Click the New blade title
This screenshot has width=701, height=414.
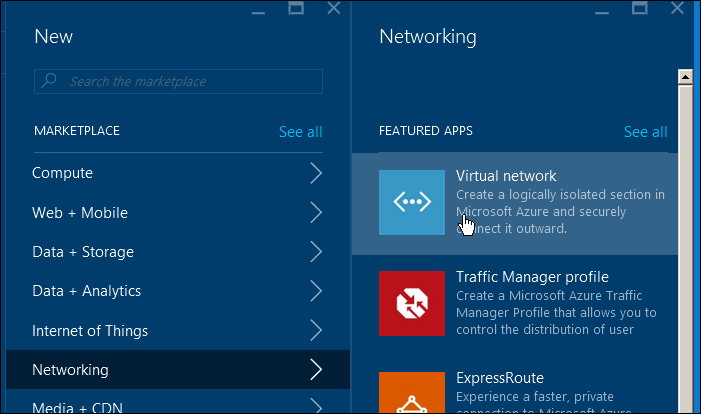click(54, 36)
